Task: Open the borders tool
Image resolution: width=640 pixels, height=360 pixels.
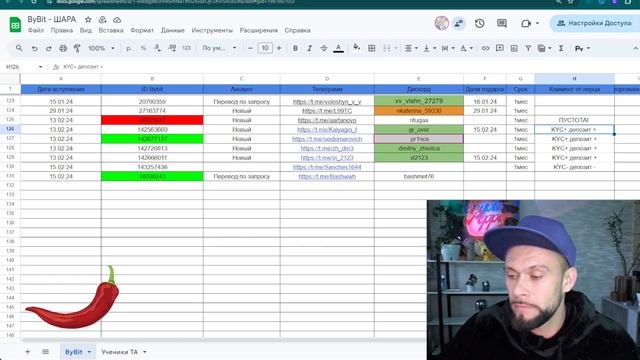Action: 372,48
